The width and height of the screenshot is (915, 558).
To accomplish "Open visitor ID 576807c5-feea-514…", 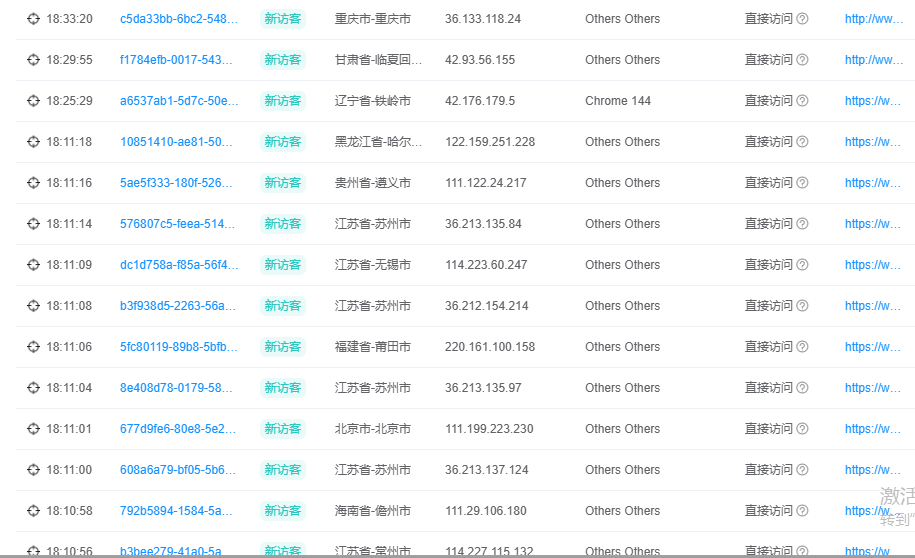I will click(x=177, y=224).
